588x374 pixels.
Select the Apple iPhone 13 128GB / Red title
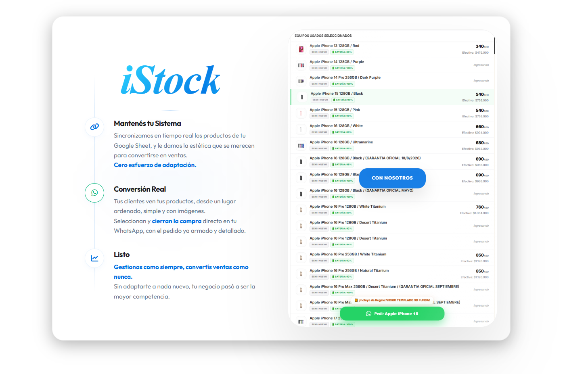point(334,46)
